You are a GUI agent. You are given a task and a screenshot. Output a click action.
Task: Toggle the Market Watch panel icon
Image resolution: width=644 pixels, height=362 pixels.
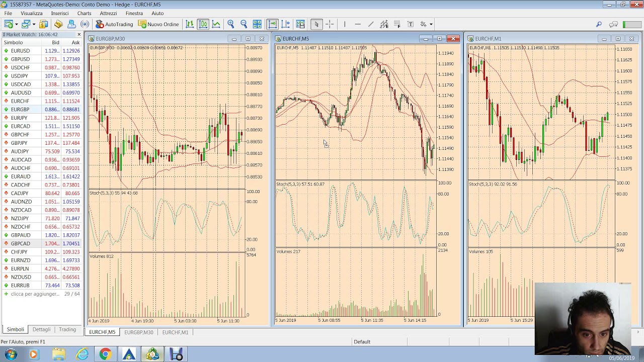44,24
